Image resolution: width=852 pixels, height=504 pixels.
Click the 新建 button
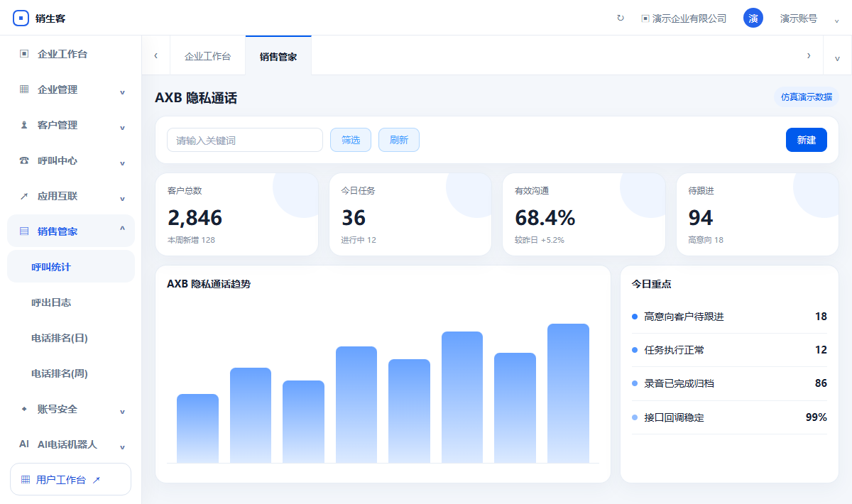(807, 140)
